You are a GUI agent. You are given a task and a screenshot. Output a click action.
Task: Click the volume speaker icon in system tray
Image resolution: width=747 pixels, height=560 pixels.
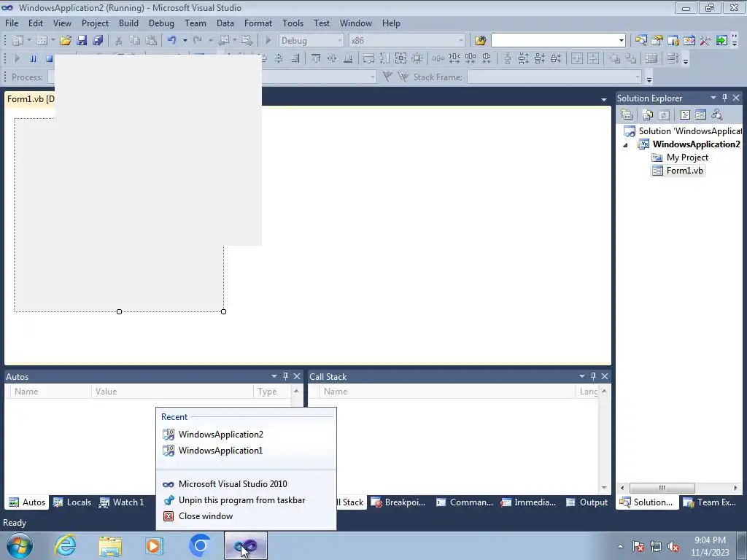coord(673,546)
